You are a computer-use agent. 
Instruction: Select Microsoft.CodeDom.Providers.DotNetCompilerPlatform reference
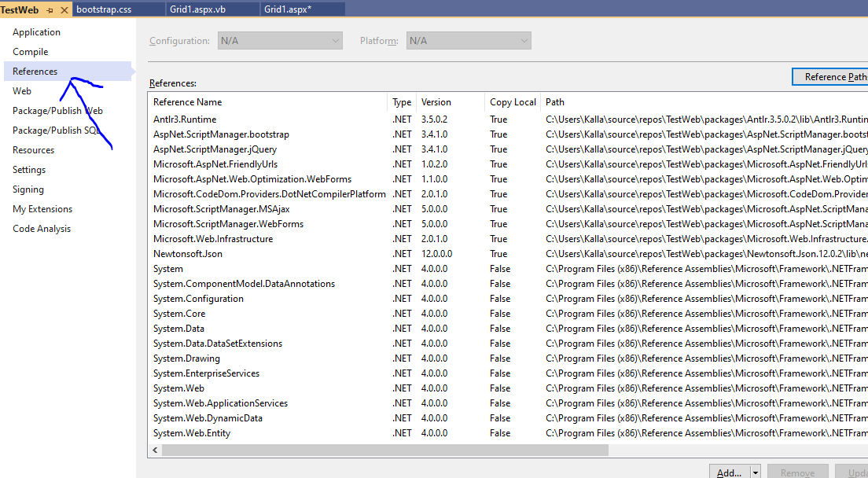tap(270, 194)
